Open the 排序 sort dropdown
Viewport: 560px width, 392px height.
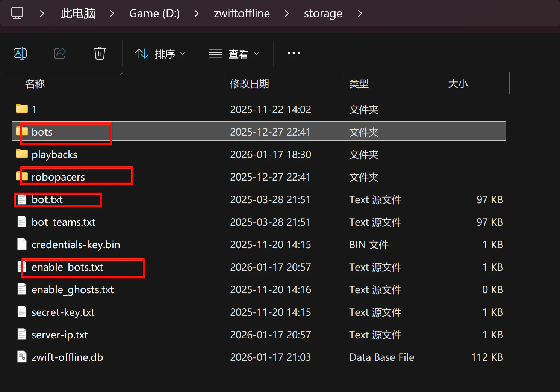tap(160, 54)
